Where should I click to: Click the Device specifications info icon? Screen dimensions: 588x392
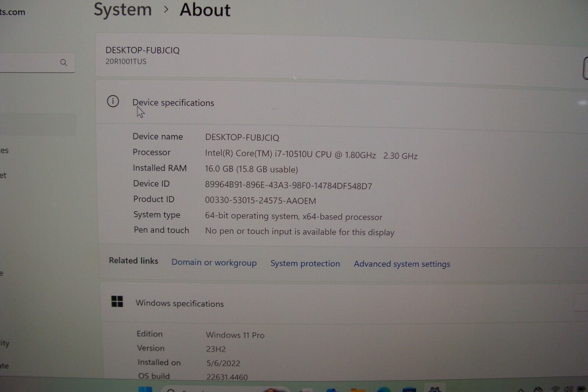click(113, 101)
